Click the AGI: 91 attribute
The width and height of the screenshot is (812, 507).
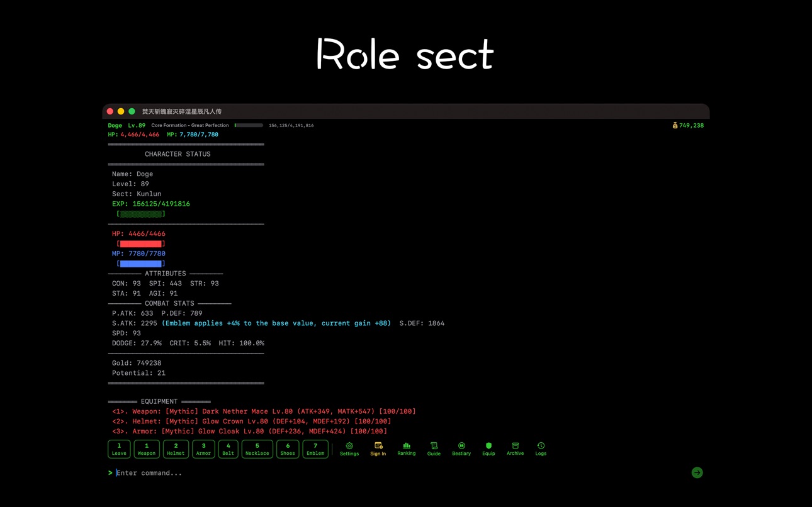click(164, 294)
